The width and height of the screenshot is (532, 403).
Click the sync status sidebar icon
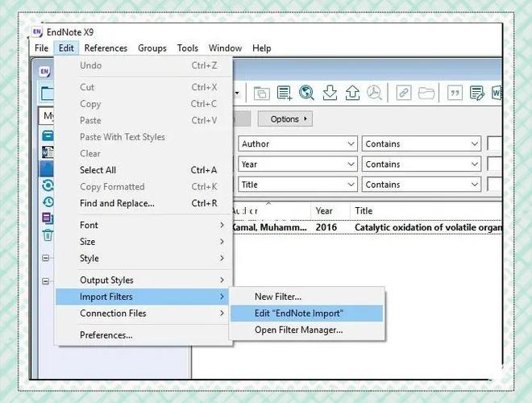(48, 185)
